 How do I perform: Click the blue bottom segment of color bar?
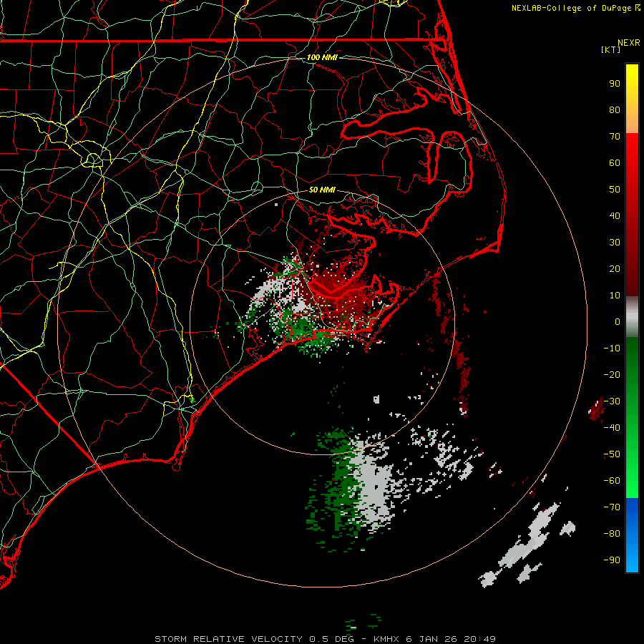(x=632, y=535)
